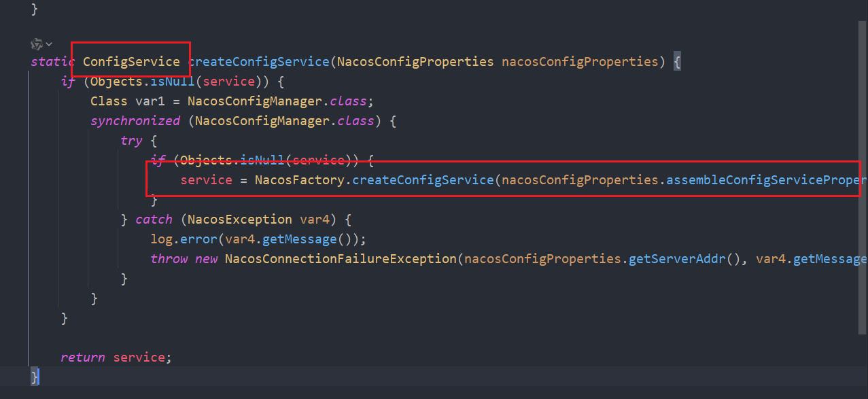This screenshot has width=868, height=399.
Task: Click the 'try' keyword
Action: 131,141
